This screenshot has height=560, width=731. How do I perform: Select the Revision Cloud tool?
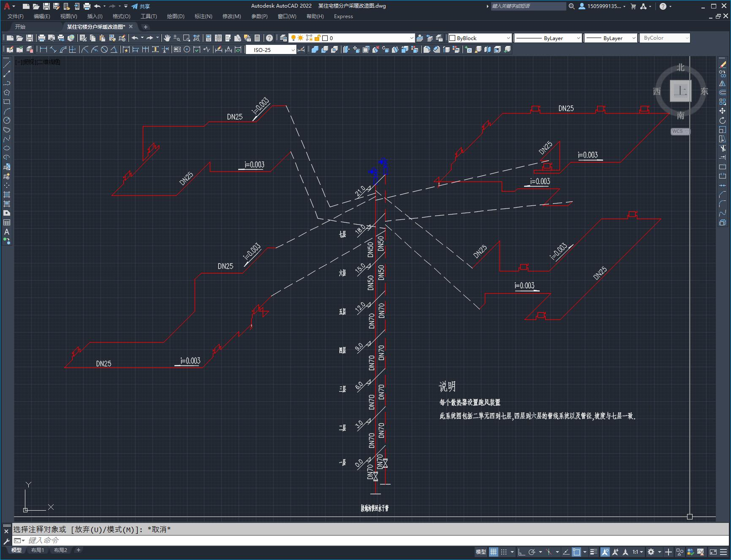click(x=7, y=130)
